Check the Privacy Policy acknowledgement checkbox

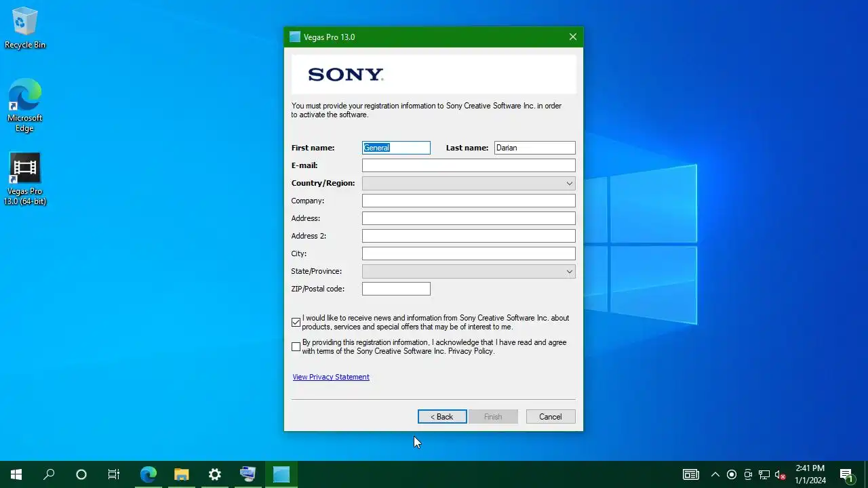tap(296, 347)
